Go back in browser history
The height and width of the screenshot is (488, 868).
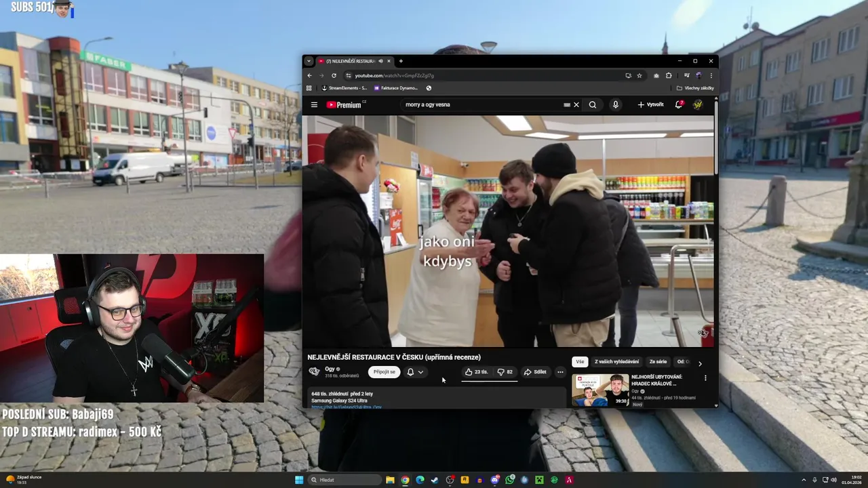(311, 76)
